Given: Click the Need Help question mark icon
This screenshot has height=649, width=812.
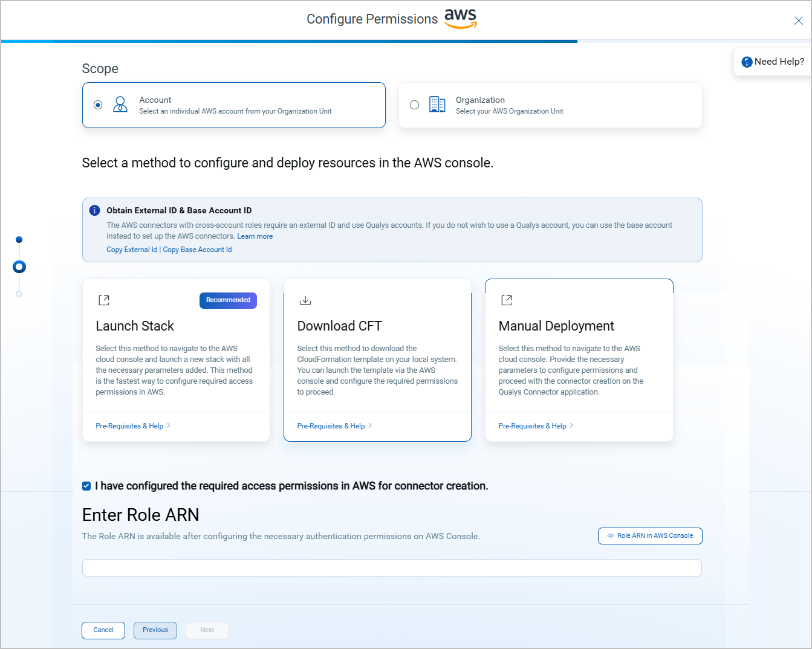Looking at the screenshot, I should pyautogui.click(x=747, y=62).
